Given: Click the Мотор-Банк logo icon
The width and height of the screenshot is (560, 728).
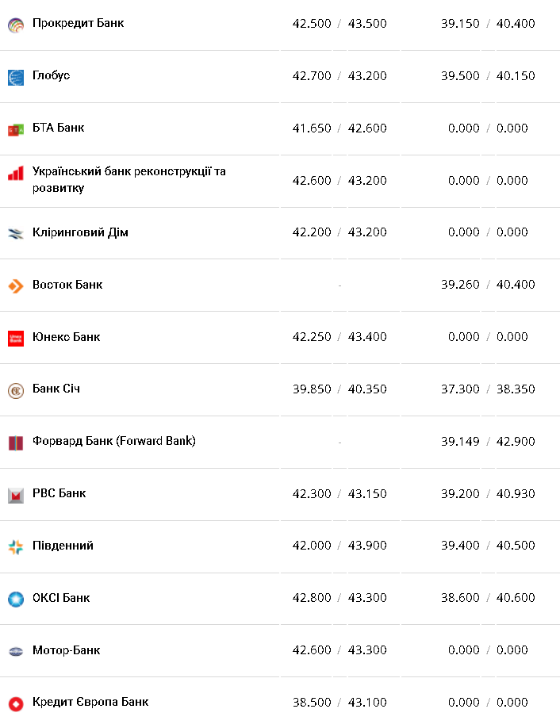Looking at the screenshot, I should [x=16, y=651].
